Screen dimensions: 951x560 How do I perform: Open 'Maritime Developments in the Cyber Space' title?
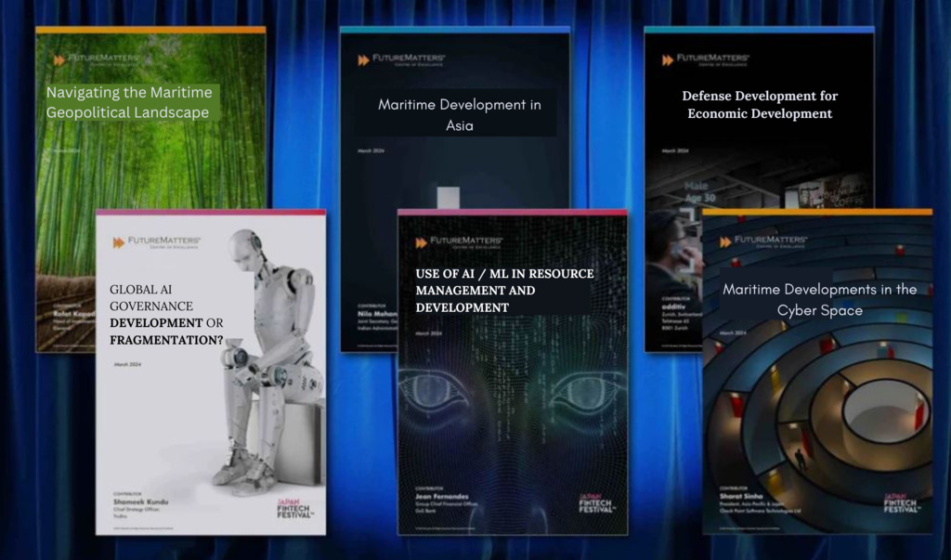pos(820,299)
